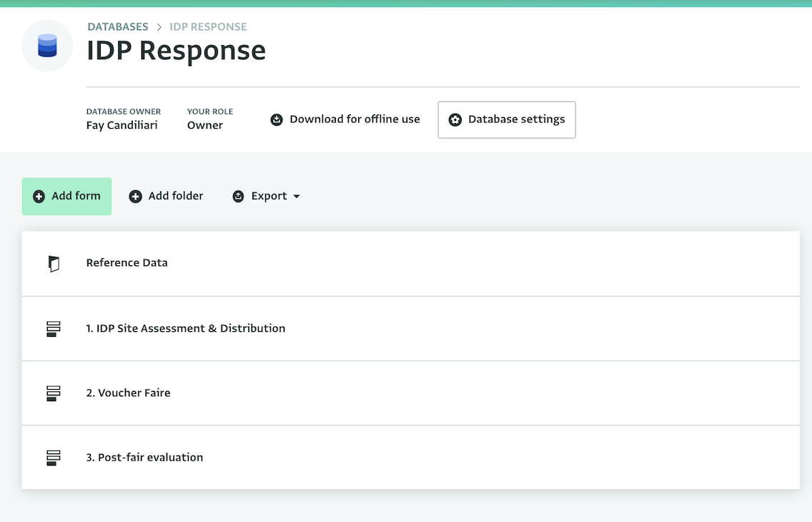Click the folder icon for Reference Data
Image resolution: width=812 pixels, height=522 pixels.
coord(54,264)
